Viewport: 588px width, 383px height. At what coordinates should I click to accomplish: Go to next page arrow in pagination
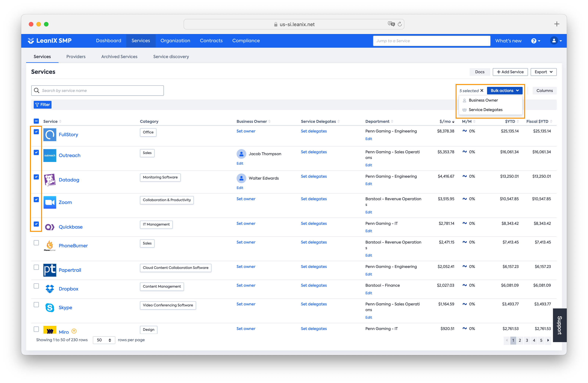tap(548, 340)
